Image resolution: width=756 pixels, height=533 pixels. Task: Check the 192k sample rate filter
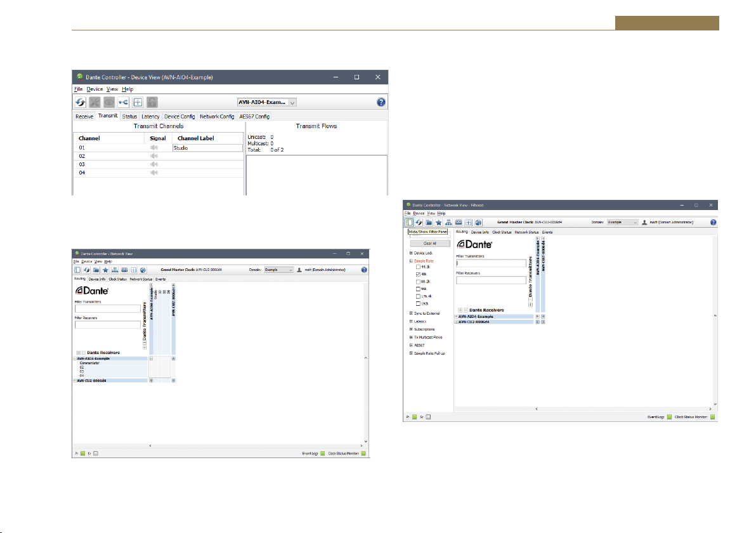coord(418,304)
